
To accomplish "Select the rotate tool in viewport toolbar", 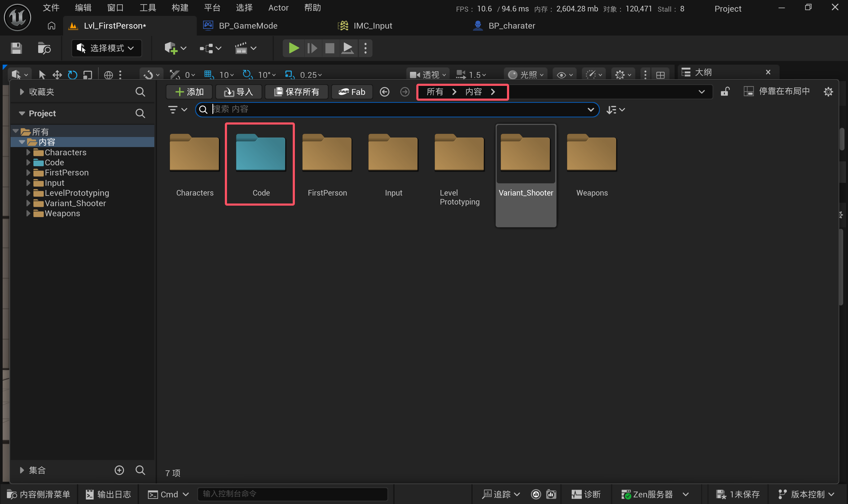I will pos(72,75).
